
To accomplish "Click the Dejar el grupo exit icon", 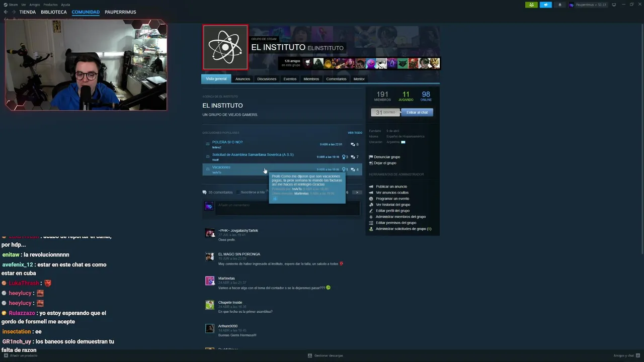I will (x=371, y=163).
